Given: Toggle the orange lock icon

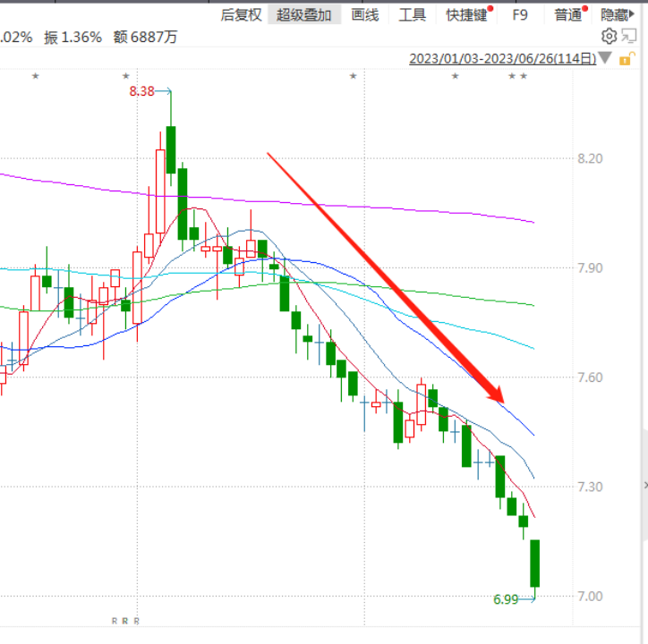Looking at the screenshot, I should 627,59.
